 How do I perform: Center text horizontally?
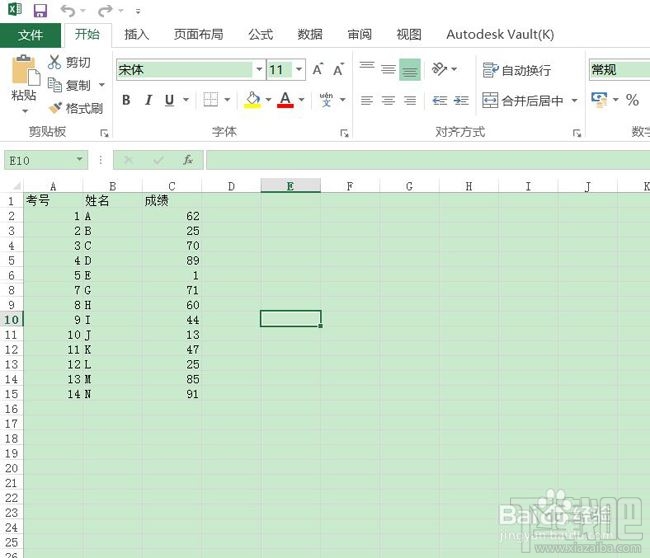click(x=388, y=100)
